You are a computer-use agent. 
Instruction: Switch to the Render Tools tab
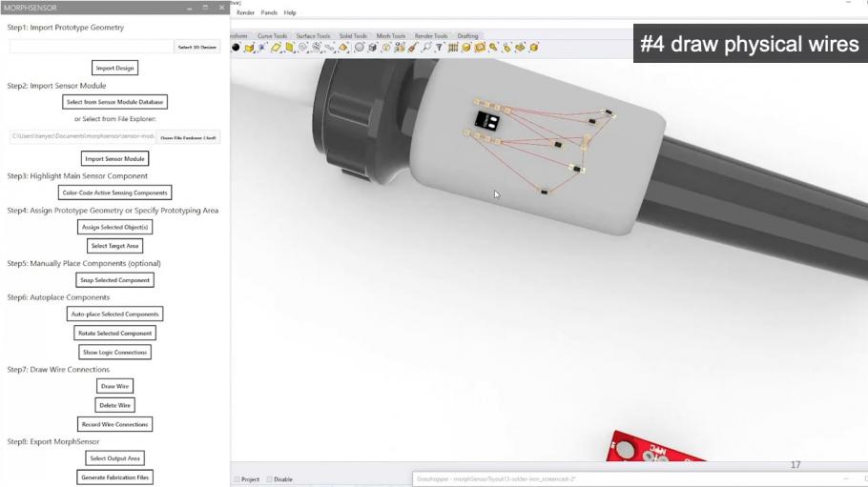tap(431, 35)
